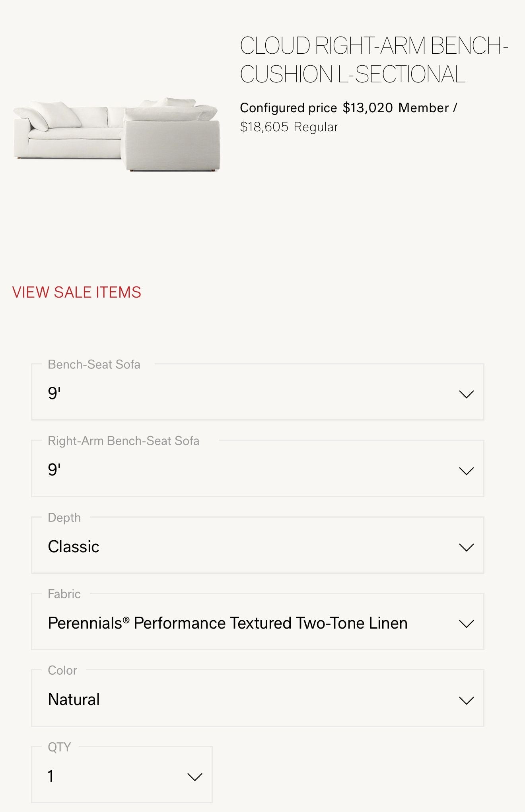
Task: Click the $18,605 Regular price text
Action: 289,127
